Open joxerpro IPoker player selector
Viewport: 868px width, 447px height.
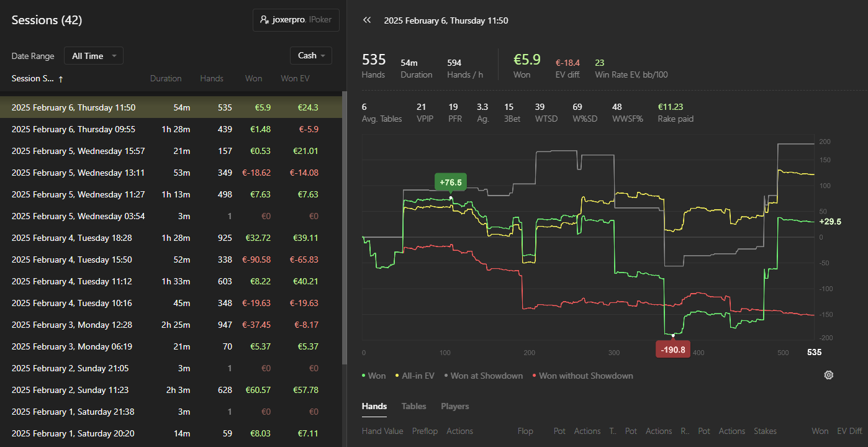point(296,20)
